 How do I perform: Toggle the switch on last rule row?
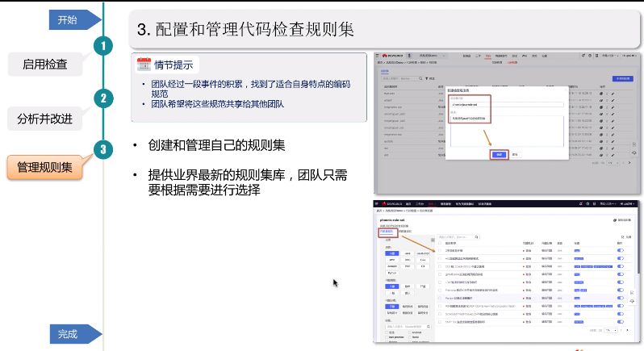pyautogui.click(x=621, y=322)
